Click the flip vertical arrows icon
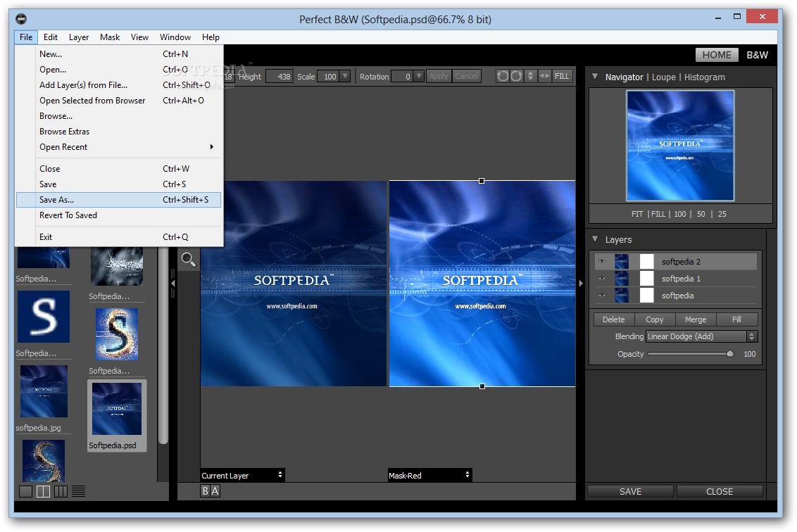Image resolution: width=797 pixels, height=532 pixels. (530, 76)
